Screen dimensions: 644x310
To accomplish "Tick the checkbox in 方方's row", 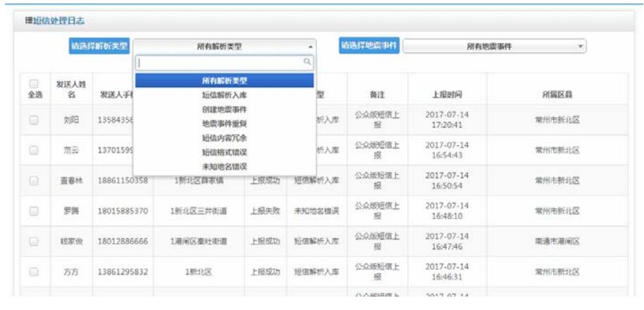I will 35,272.
